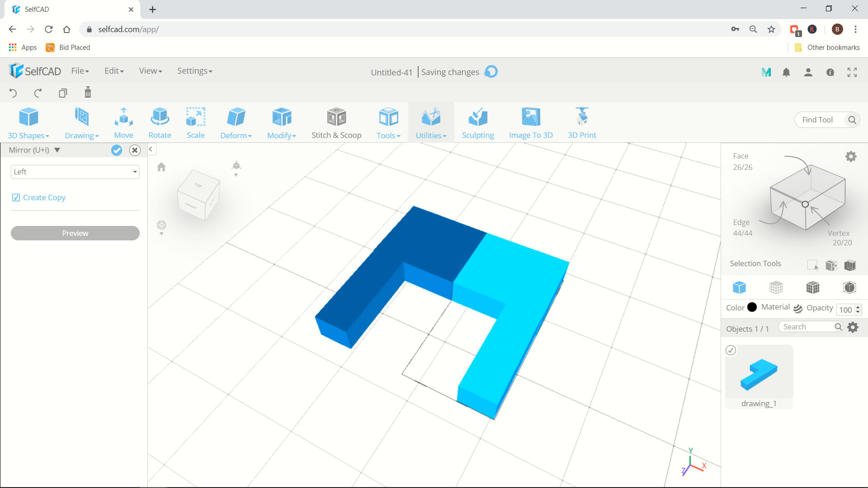Open Other bookmarks folder

point(827,47)
